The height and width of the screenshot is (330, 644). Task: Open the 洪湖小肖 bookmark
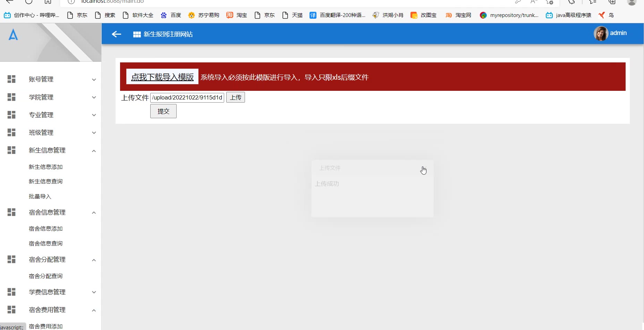click(x=388, y=15)
